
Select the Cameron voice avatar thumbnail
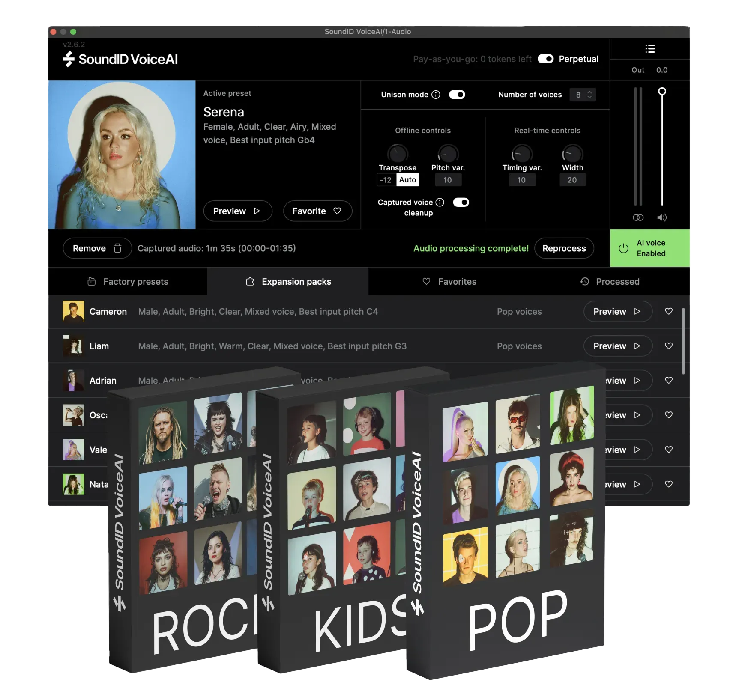tap(73, 311)
